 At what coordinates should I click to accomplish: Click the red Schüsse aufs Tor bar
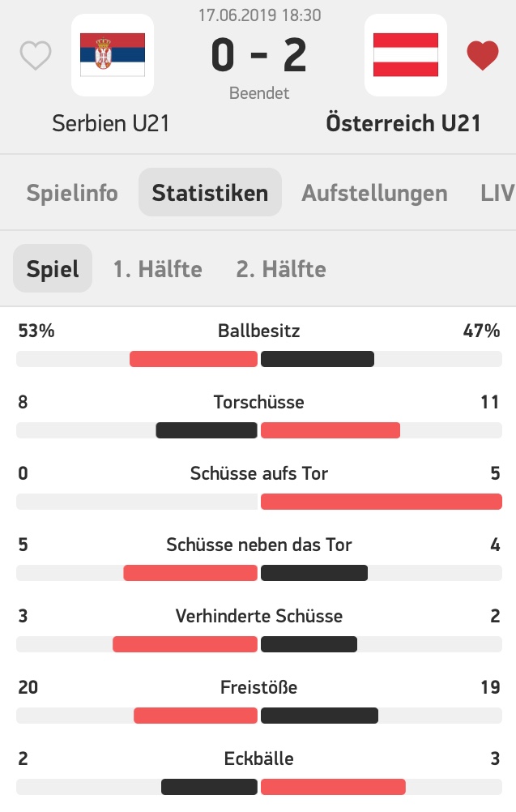click(x=382, y=502)
